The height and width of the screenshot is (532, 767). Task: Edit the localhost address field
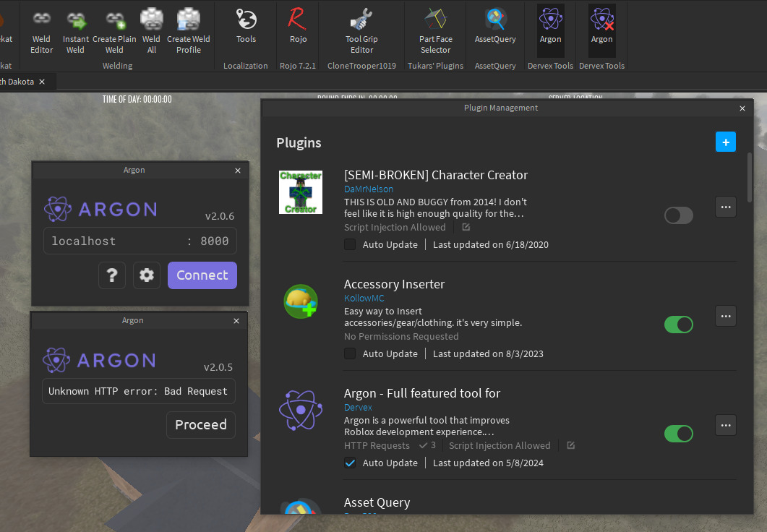(108, 240)
